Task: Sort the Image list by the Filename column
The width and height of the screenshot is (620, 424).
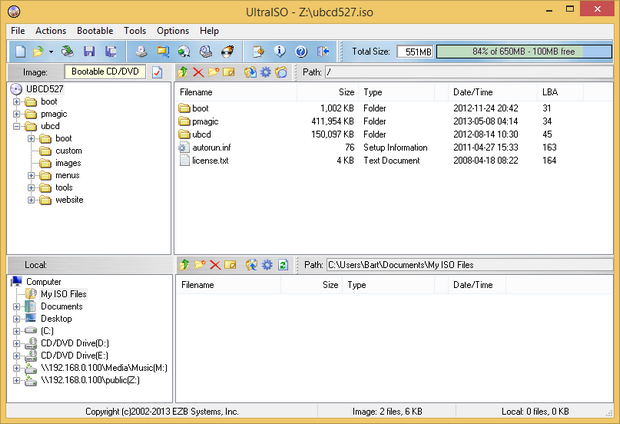Action: [236, 92]
